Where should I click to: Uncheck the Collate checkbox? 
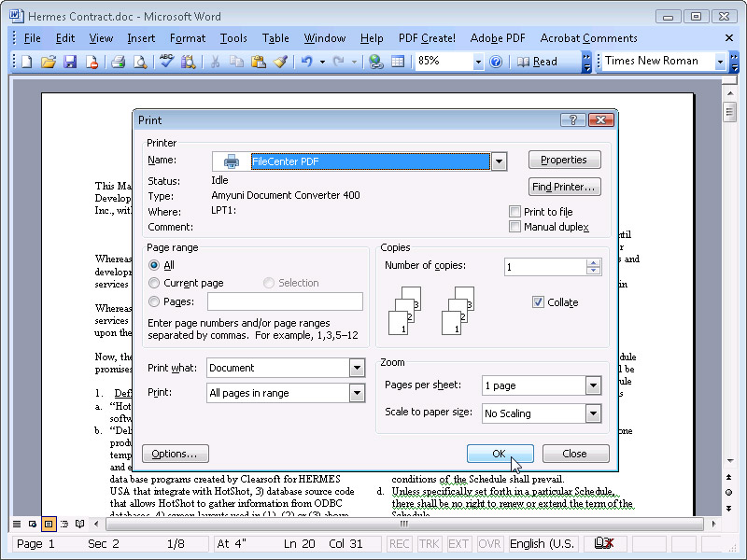click(538, 302)
